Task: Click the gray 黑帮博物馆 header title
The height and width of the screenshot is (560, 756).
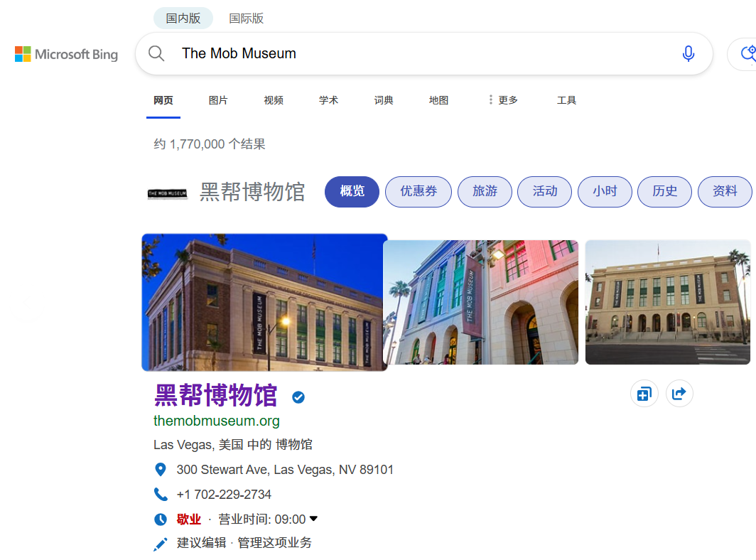Action: [252, 192]
